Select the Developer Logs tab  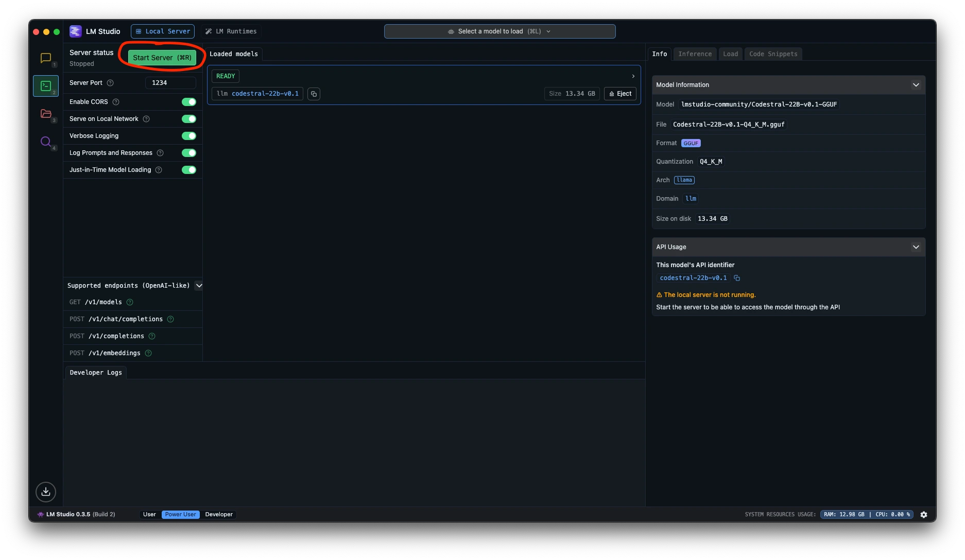click(x=96, y=373)
